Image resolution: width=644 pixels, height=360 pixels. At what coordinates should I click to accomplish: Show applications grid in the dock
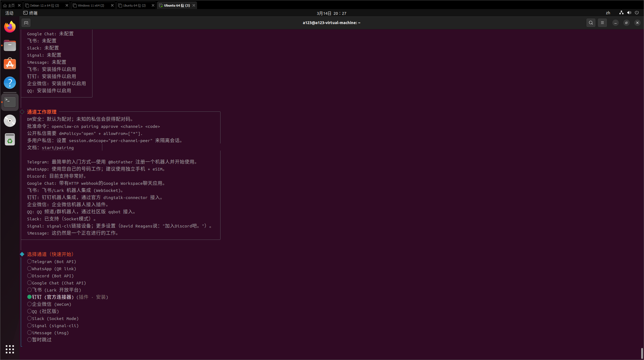(10, 349)
